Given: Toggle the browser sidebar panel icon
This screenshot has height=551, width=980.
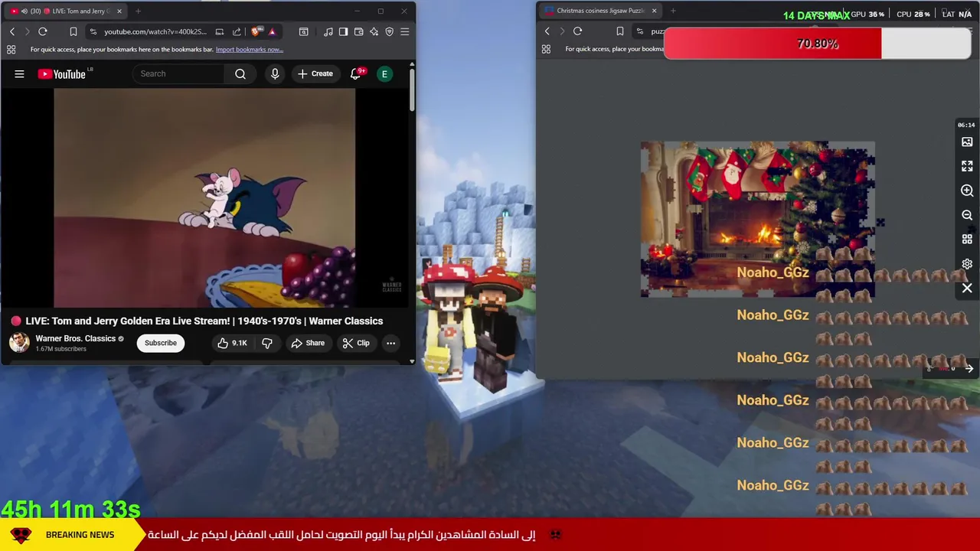Looking at the screenshot, I should point(343,31).
